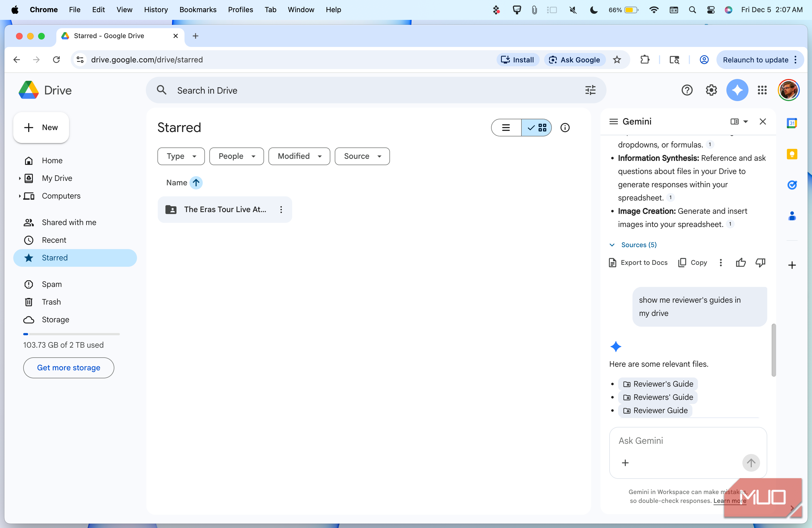Open Gemini panel via sparkle icon
This screenshot has height=528, width=812.
point(737,90)
